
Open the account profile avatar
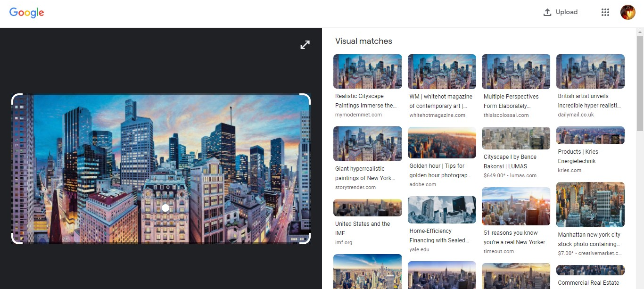click(x=627, y=12)
